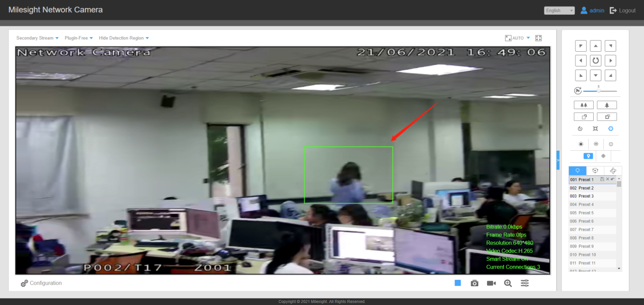Click the preset list scroll-up arrow
Screen dimensions: 644x305
(619, 178)
